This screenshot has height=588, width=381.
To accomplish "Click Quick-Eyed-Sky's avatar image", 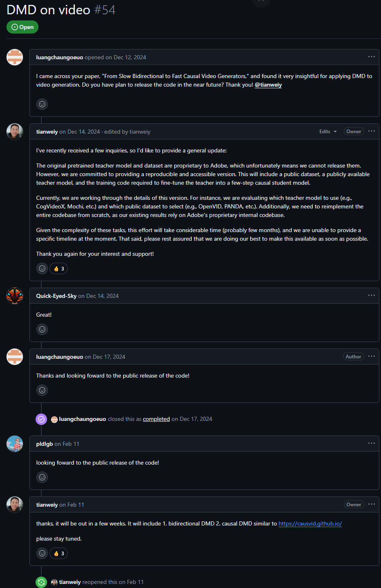I will pos(15,296).
